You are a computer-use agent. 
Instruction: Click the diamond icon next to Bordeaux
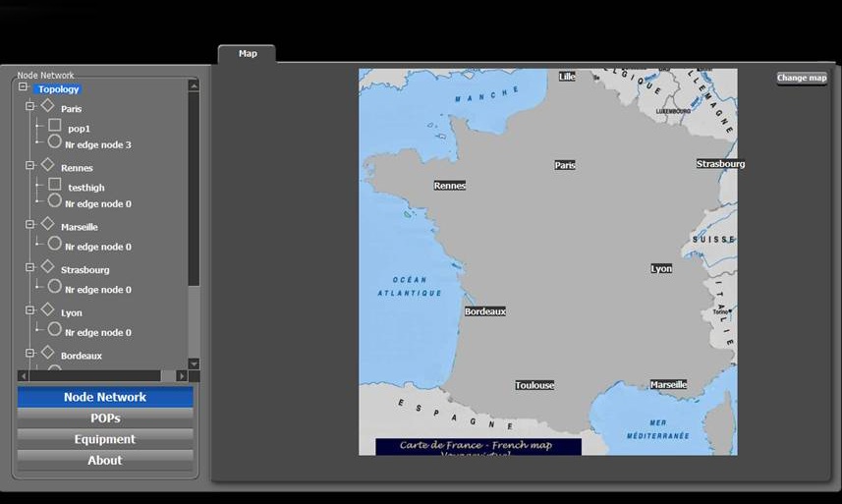(48, 352)
